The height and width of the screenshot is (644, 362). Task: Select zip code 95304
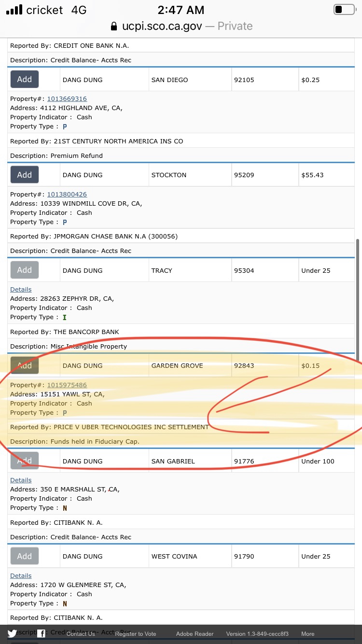(244, 271)
